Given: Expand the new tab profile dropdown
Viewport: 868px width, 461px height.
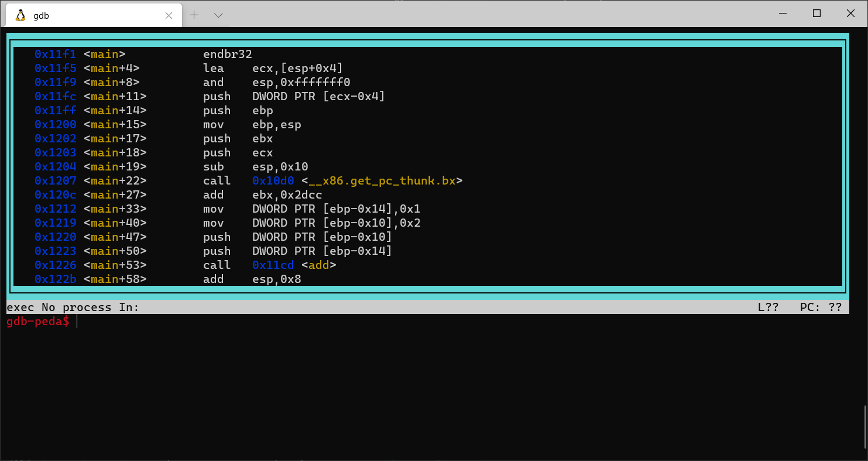Looking at the screenshot, I should tap(218, 15).
